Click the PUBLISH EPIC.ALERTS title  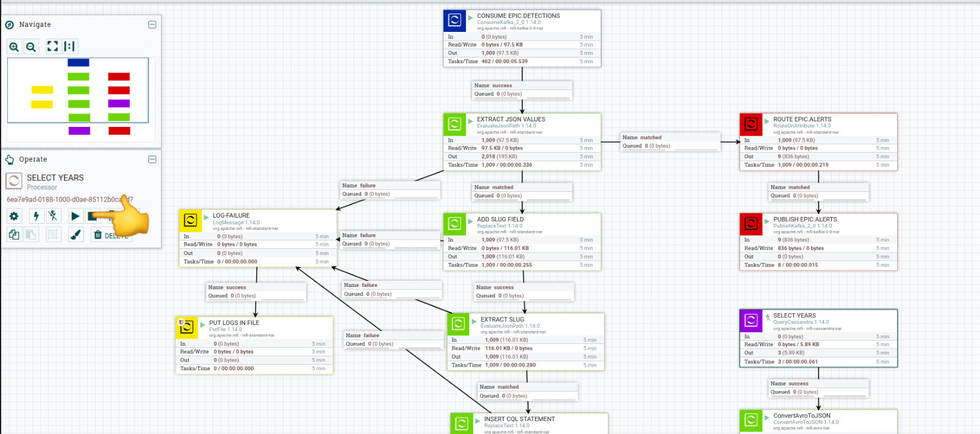coord(805,219)
